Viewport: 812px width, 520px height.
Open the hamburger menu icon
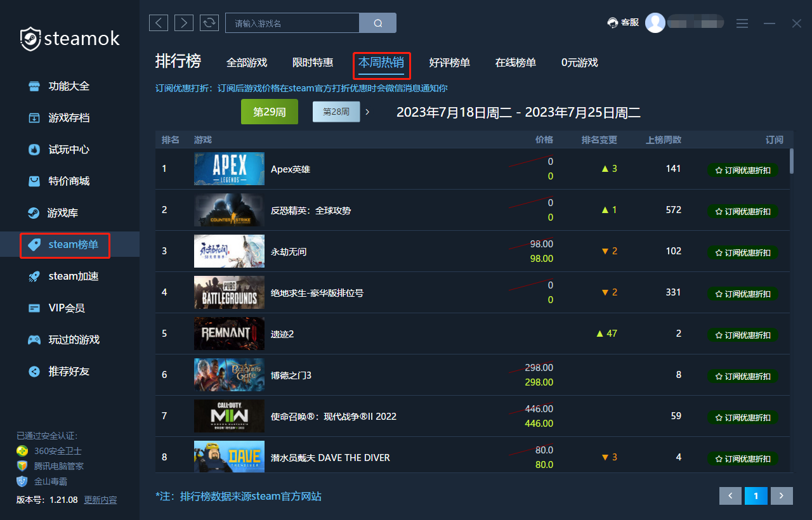click(x=742, y=23)
